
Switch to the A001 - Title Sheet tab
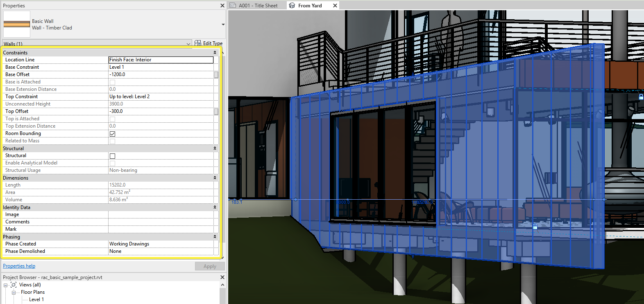pyautogui.click(x=258, y=5)
